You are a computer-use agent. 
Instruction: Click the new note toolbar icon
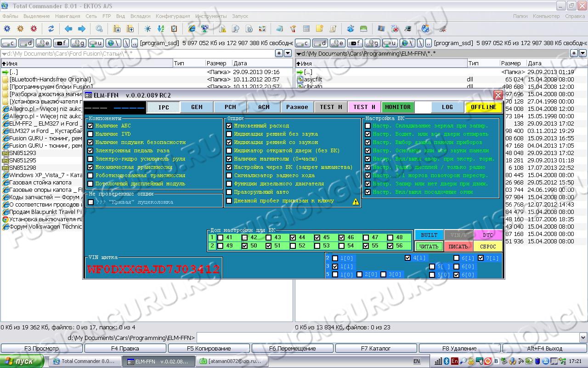(320, 29)
